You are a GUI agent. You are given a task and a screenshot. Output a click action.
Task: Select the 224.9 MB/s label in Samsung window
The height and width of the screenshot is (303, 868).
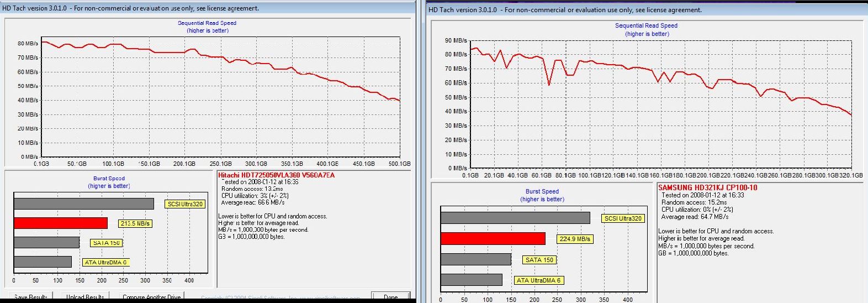[x=575, y=239]
